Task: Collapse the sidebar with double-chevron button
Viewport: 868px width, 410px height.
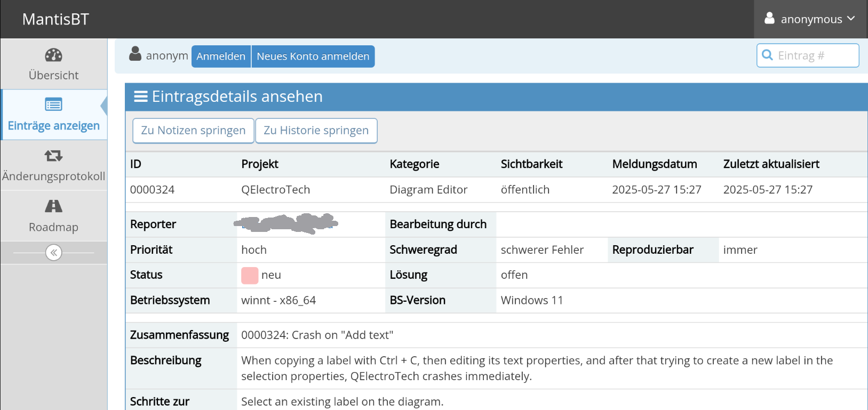Action: (x=53, y=252)
